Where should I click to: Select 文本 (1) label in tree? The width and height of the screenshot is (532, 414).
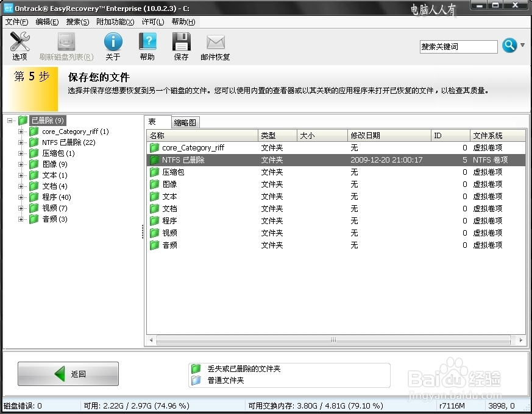click(x=55, y=175)
